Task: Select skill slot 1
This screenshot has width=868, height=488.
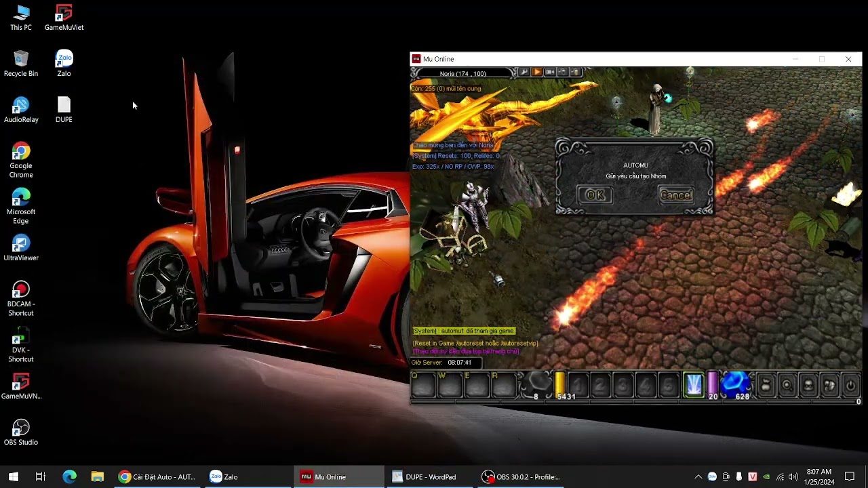Action: 578,385
